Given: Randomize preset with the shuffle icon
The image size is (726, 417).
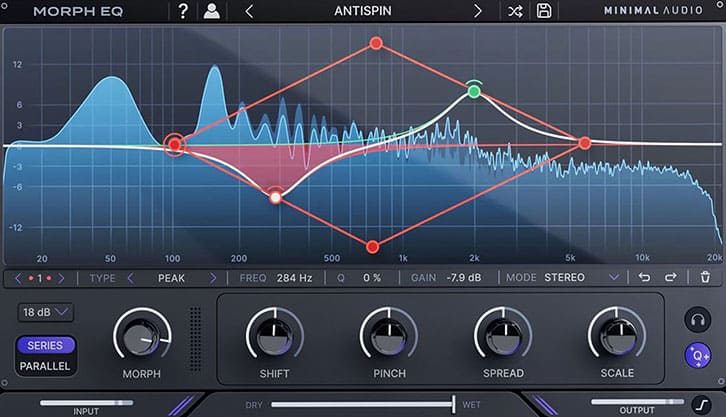Looking at the screenshot, I should tap(514, 12).
